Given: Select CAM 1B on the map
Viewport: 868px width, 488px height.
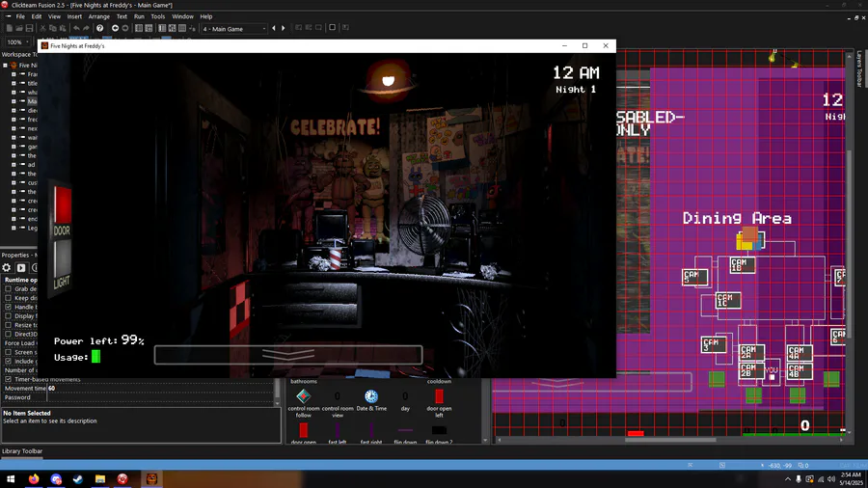Looking at the screenshot, I should (743, 265).
